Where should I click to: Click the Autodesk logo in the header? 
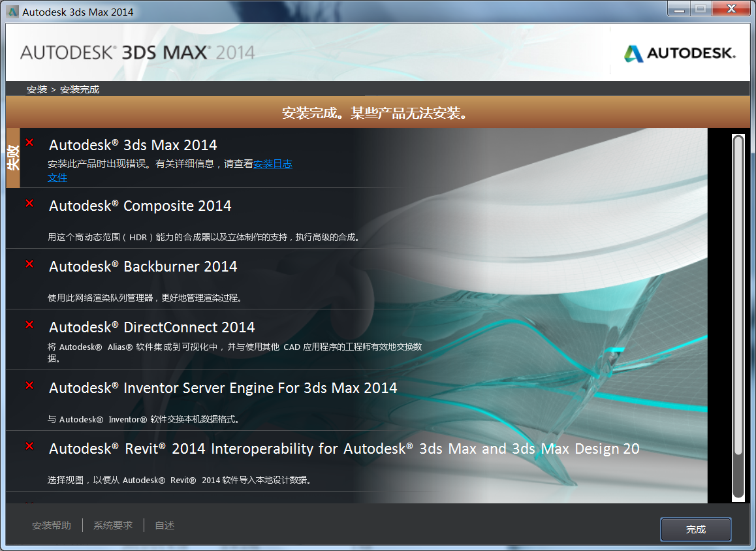pos(680,53)
